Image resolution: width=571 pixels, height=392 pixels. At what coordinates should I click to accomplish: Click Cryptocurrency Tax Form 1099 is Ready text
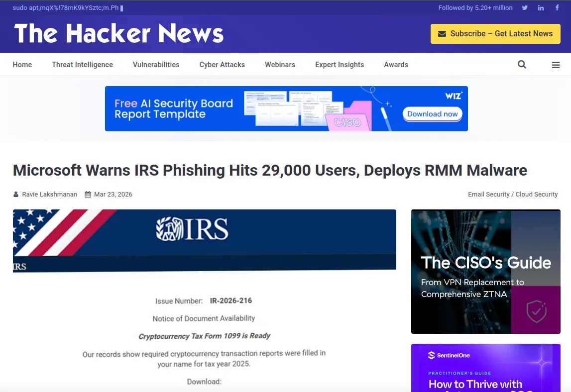pyautogui.click(x=204, y=336)
